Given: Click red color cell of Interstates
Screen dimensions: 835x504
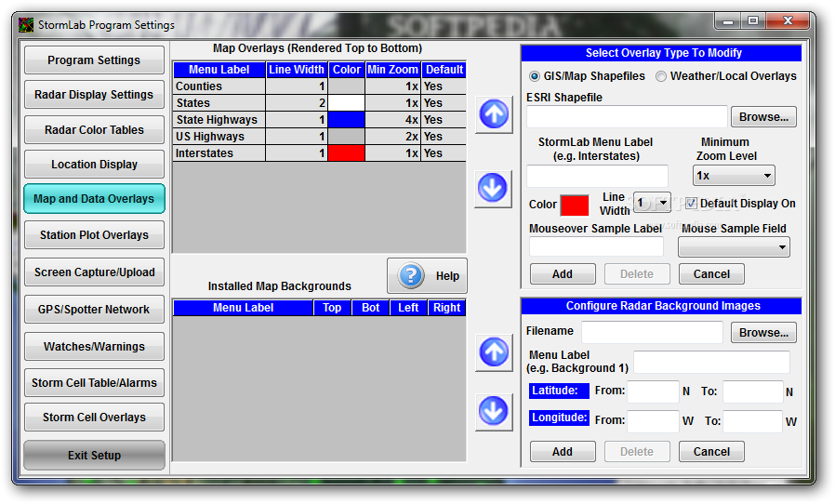Looking at the screenshot, I should click(346, 153).
